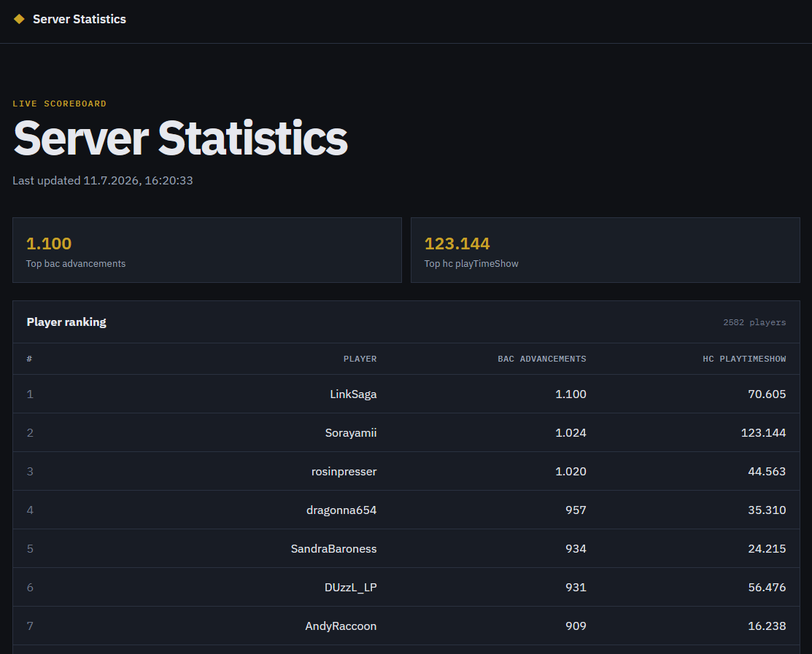812x654 pixels.
Task: Click rosinpresser's 1.020 advancements cell
Action: coord(571,471)
